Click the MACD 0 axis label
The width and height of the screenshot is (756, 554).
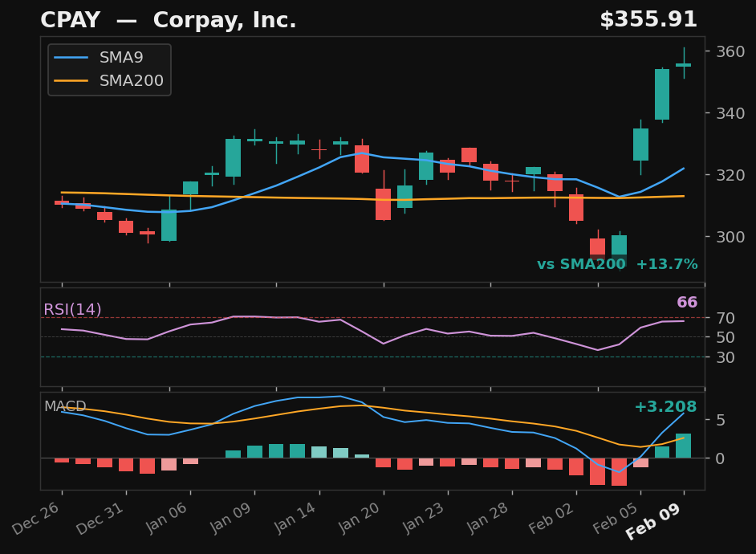tap(721, 458)
